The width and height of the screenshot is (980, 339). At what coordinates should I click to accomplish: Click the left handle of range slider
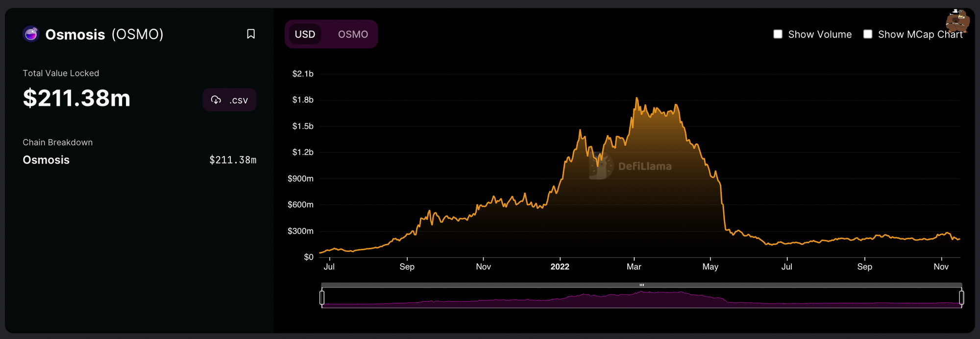(322, 297)
